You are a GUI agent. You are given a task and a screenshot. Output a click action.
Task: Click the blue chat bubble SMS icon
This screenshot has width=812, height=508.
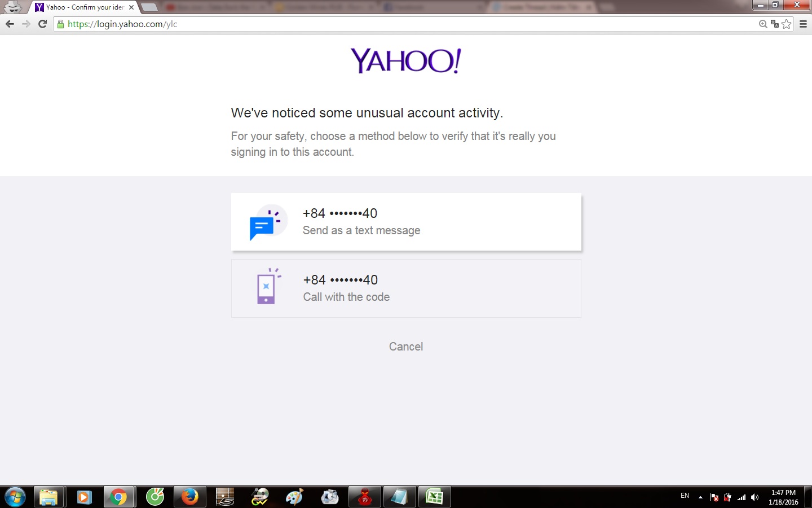[x=268, y=222]
